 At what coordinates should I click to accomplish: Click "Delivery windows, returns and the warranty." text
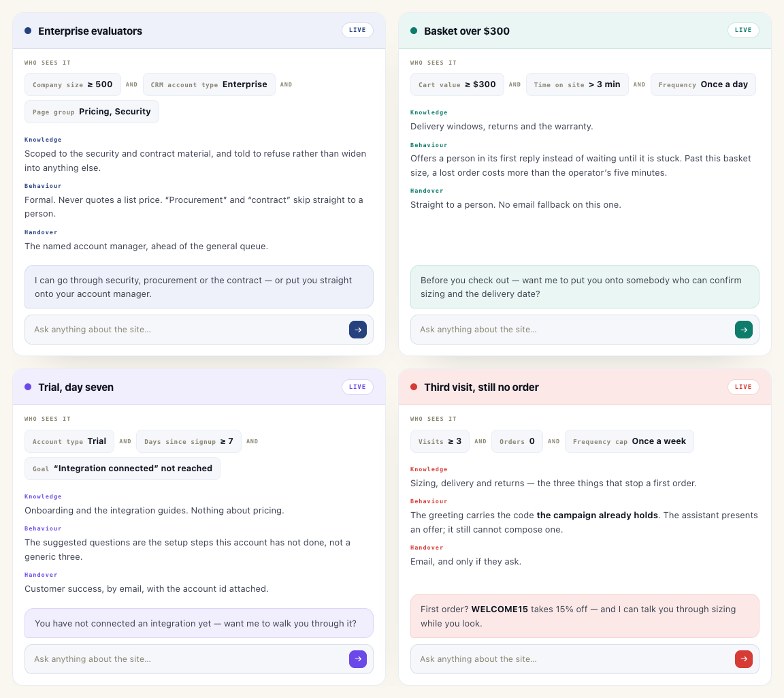pos(502,127)
